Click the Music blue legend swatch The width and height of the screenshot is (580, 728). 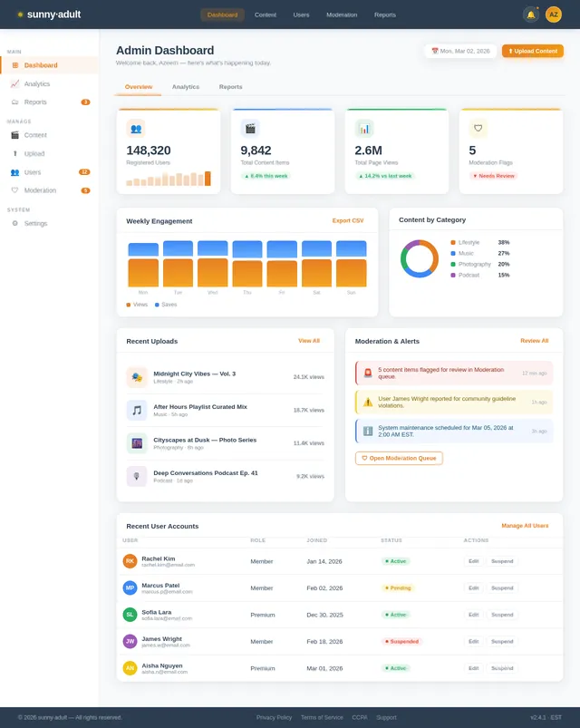453,254
